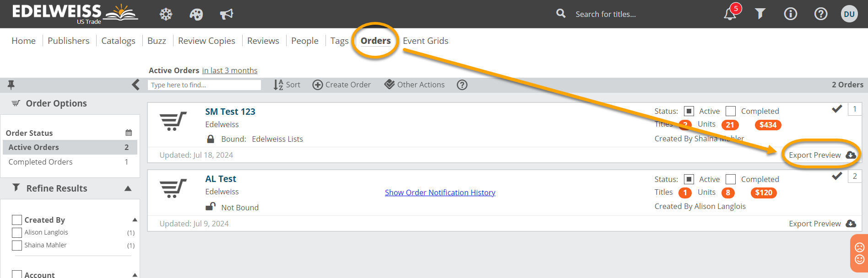Mark SM Test 123 as Completed
868x278 pixels.
731,111
